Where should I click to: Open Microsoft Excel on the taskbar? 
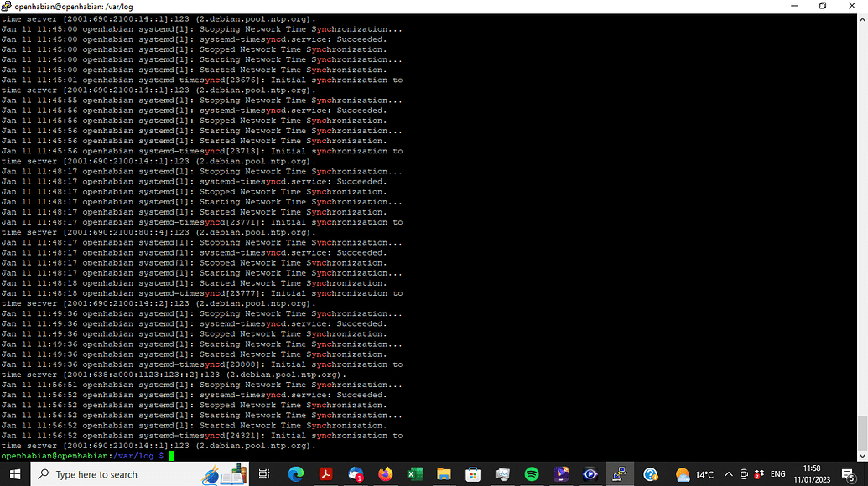click(x=413, y=473)
